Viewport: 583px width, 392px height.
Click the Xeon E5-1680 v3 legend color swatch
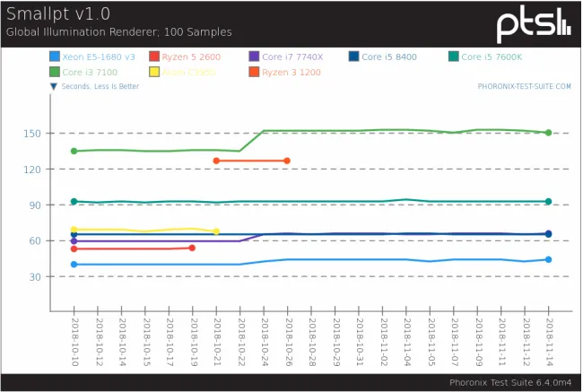coord(55,57)
